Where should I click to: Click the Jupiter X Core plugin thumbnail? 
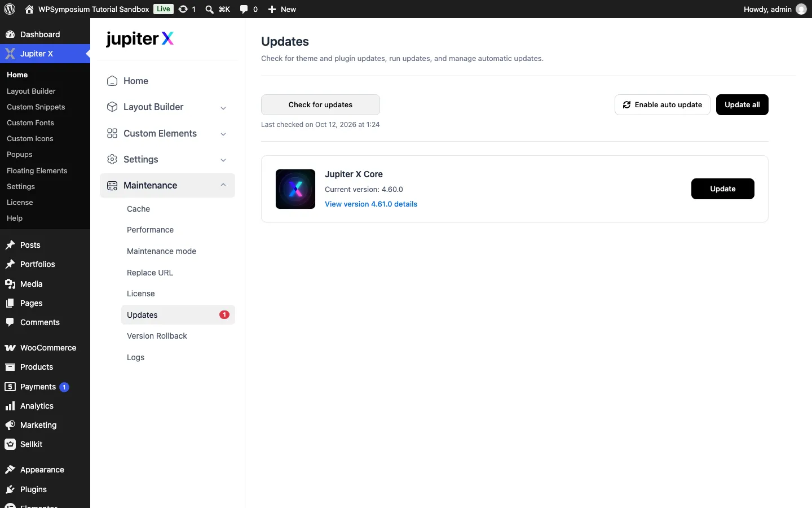295,189
